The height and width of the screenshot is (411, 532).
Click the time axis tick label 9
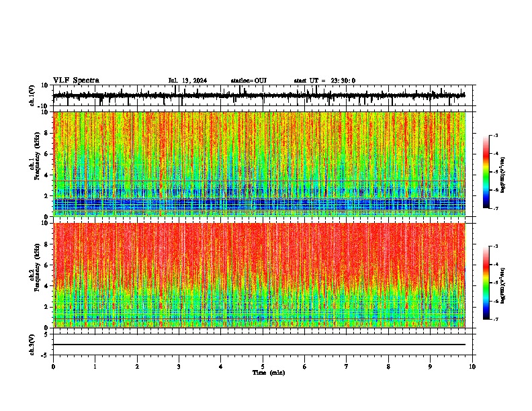point(430,367)
